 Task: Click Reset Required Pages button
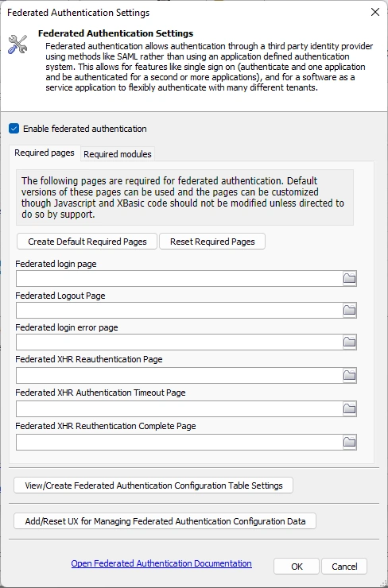pos(212,242)
